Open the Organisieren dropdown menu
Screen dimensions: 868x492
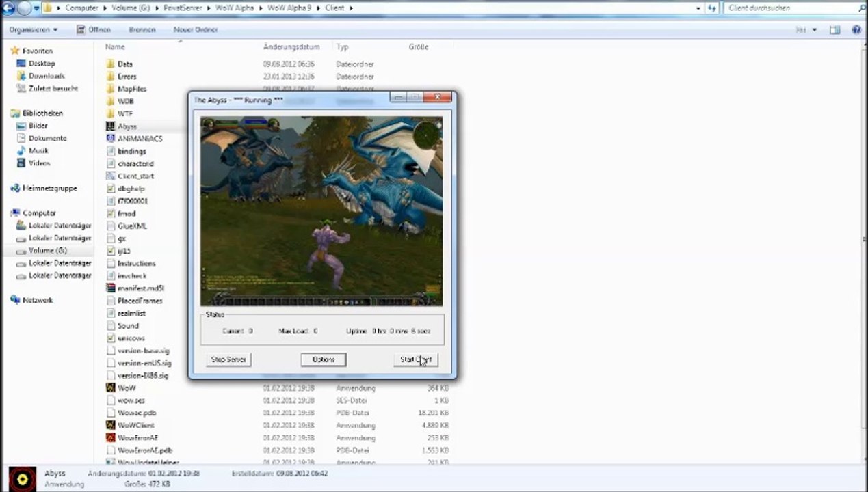pyautogui.click(x=34, y=30)
